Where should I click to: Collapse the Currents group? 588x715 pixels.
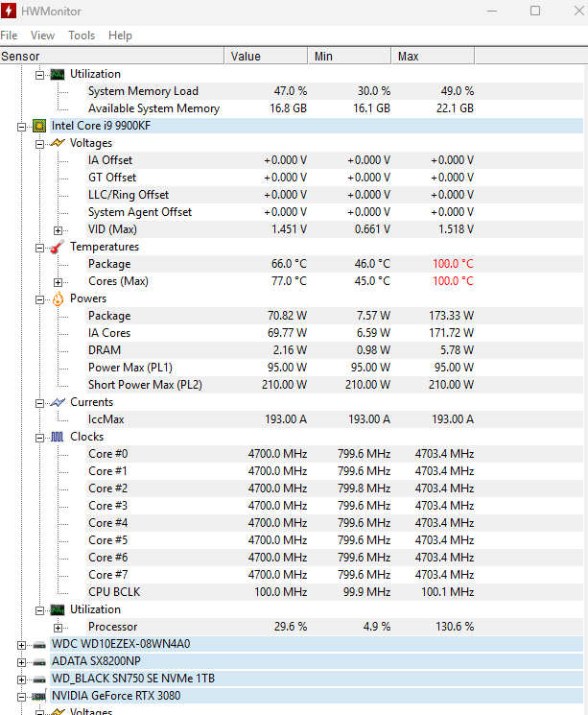point(40,403)
